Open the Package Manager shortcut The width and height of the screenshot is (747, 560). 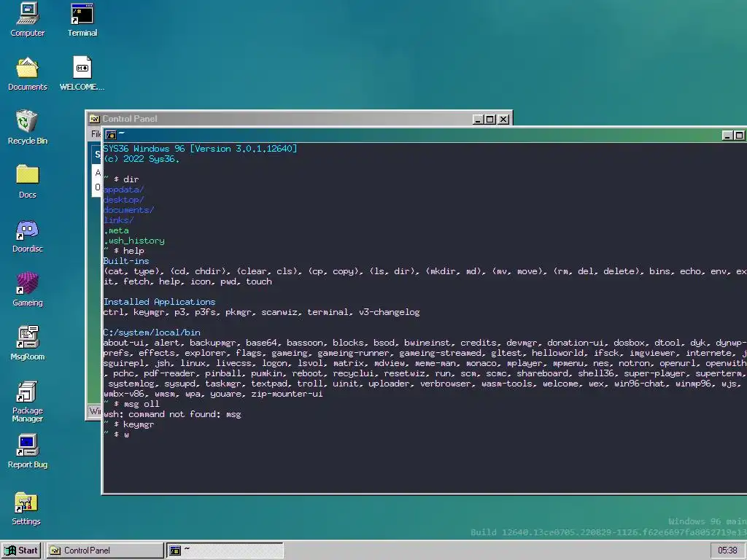click(x=27, y=402)
